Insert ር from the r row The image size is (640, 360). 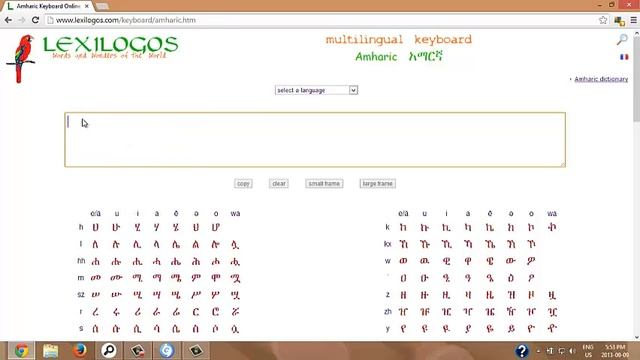click(196, 312)
